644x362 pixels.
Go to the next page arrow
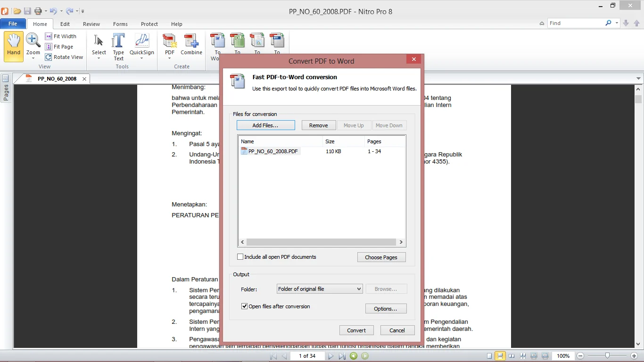[x=331, y=356]
